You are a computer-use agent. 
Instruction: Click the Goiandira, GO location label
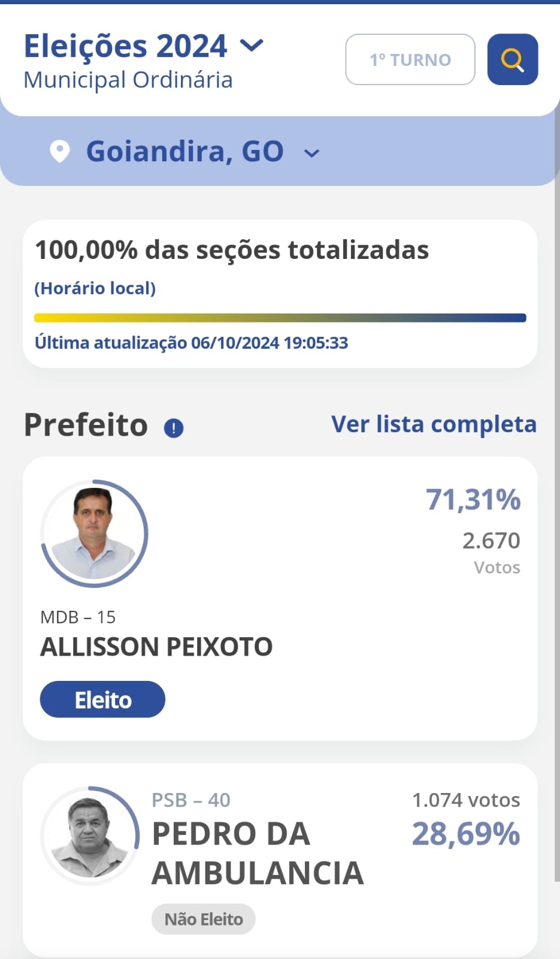click(x=184, y=151)
